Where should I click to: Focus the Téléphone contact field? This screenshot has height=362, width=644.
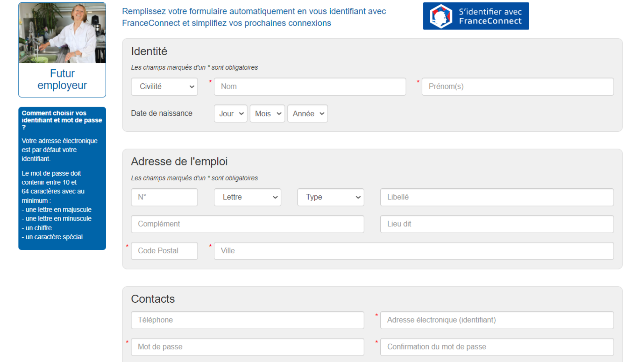pos(247,320)
